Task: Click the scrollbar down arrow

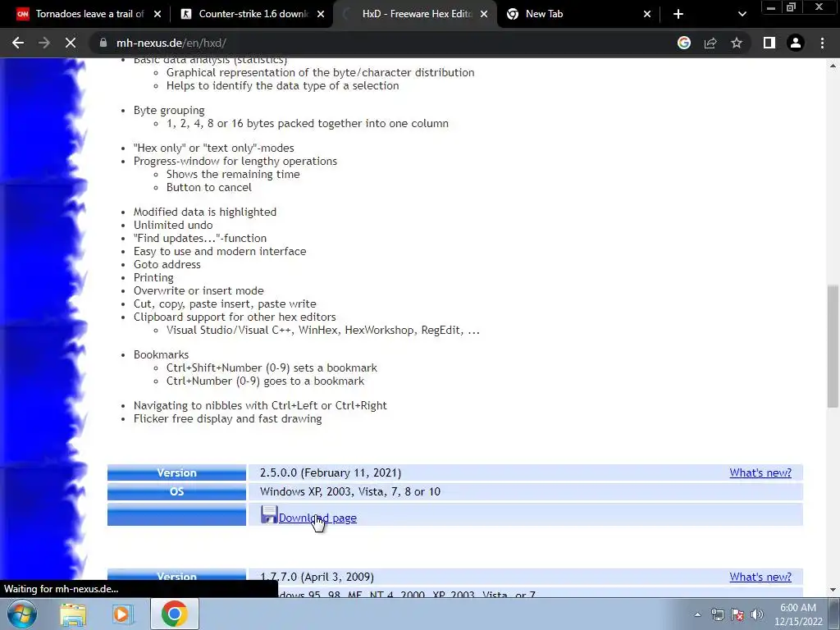Action: [833, 590]
